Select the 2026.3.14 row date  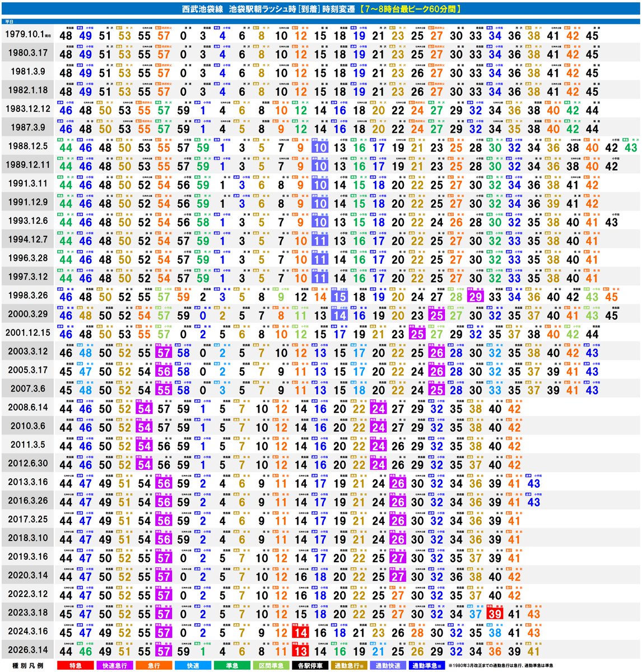click(x=27, y=649)
